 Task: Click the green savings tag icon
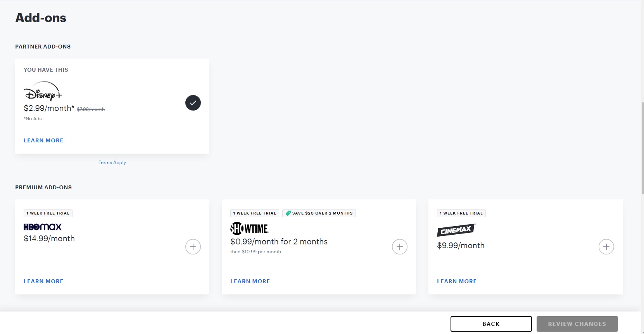288,213
